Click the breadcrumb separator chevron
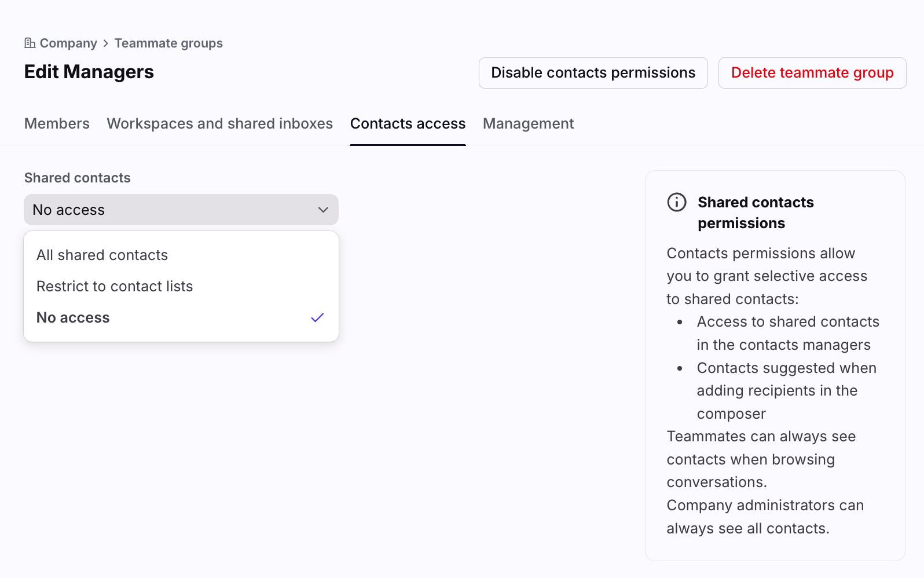Screen dimensions: 924x578 click(106, 43)
